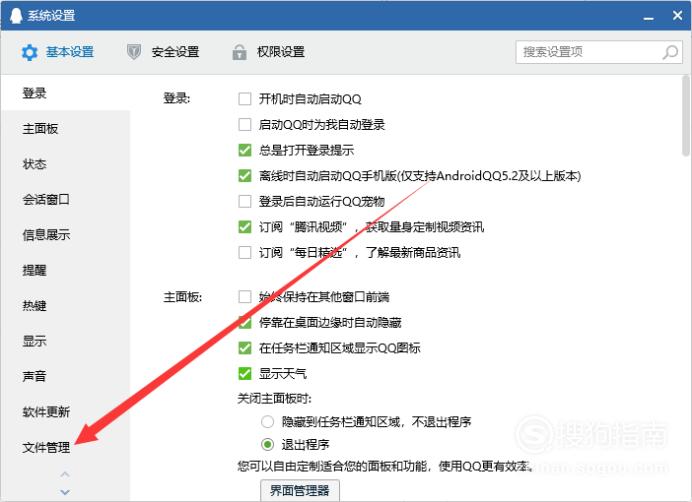This screenshot has height=502, width=692.
Task: Open 信息展示 settings in sidebar
Action: click(66, 234)
